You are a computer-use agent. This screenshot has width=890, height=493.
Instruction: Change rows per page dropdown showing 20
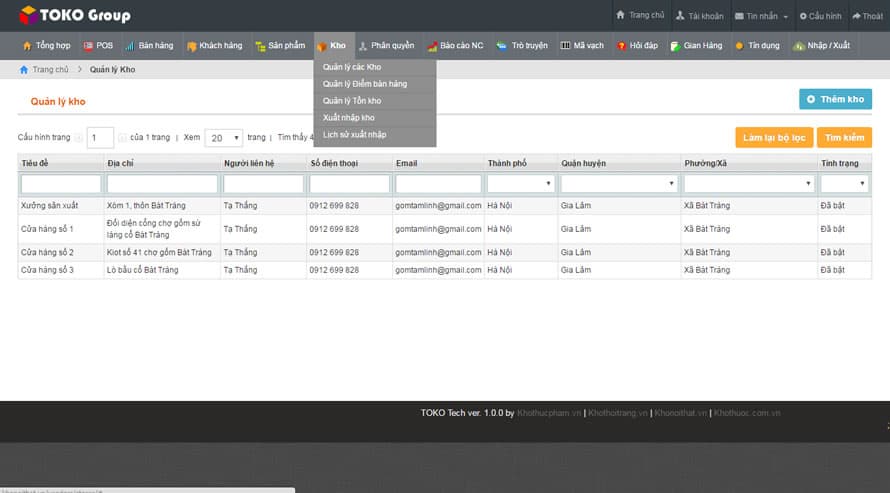223,138
